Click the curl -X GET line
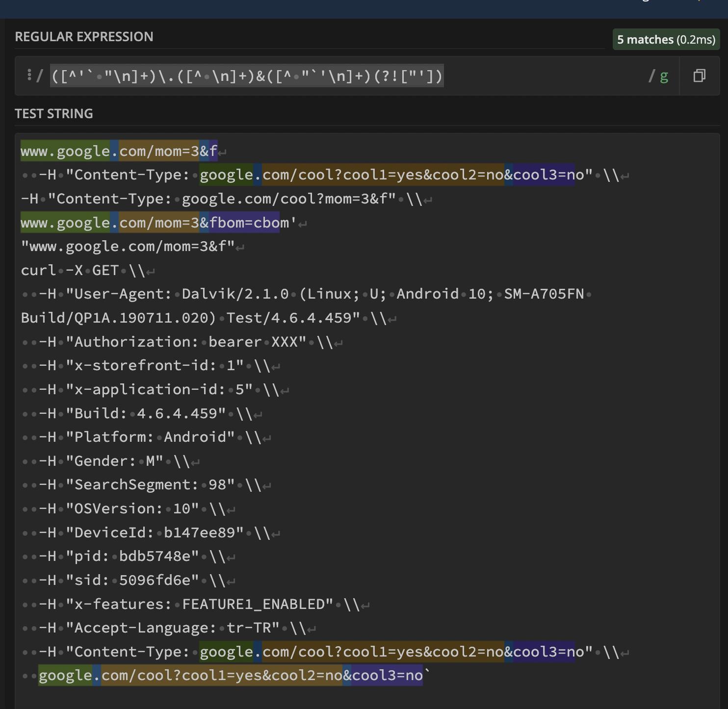Screen dimensions: 728x709 [88, 271]
